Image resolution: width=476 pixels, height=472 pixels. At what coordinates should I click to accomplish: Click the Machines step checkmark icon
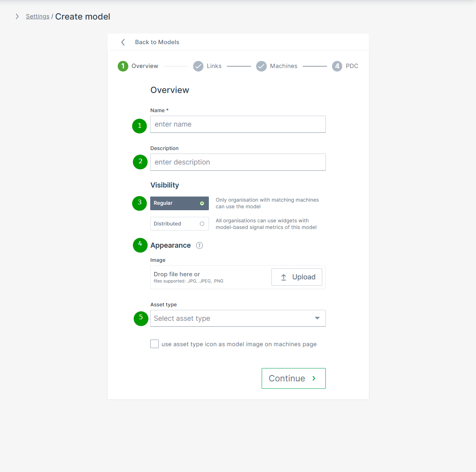tap(261, 66)
